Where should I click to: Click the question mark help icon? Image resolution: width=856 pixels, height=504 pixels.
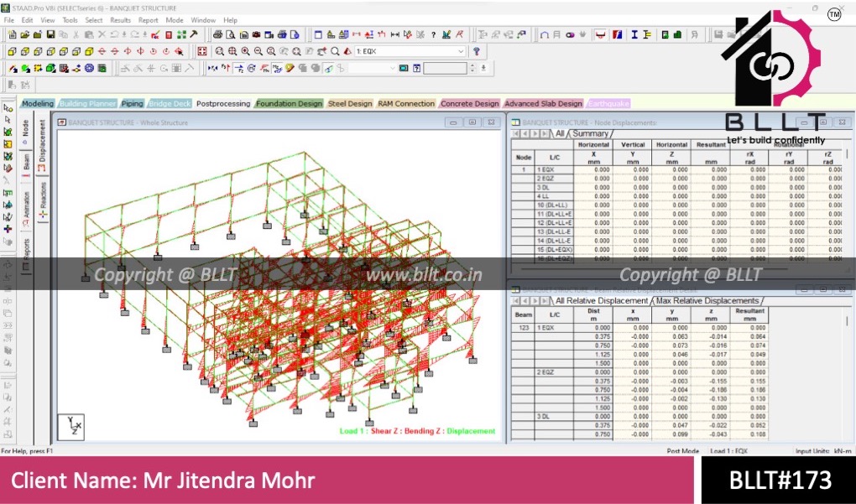point(433,35)
